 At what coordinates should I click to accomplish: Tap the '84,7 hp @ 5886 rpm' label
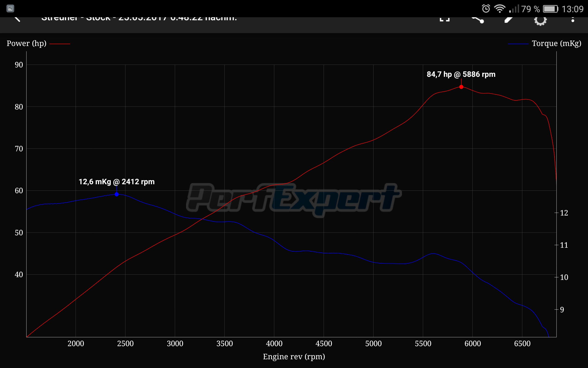[461, 74]
